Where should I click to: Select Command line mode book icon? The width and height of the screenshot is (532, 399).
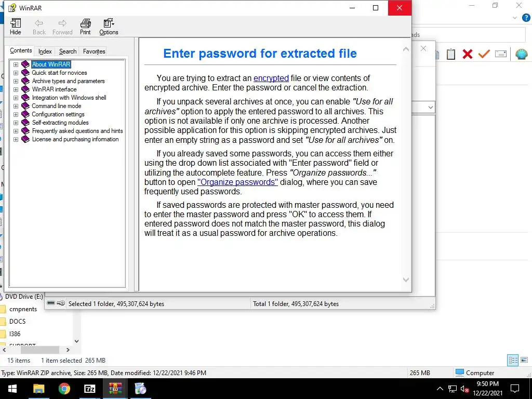click(25, 106)
